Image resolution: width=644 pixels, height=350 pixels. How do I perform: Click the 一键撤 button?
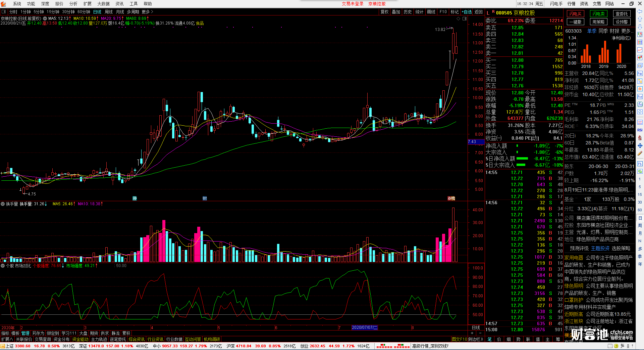(576, 22)
